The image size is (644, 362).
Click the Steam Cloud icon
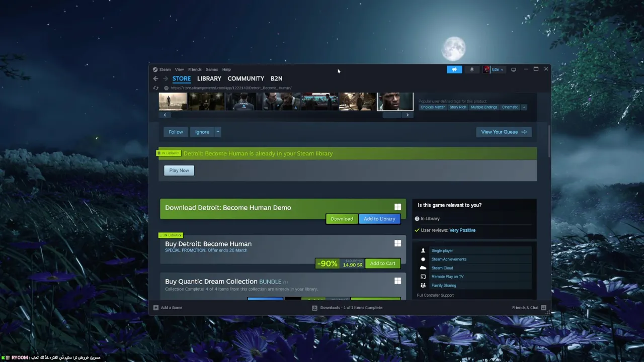pos(423,268)
